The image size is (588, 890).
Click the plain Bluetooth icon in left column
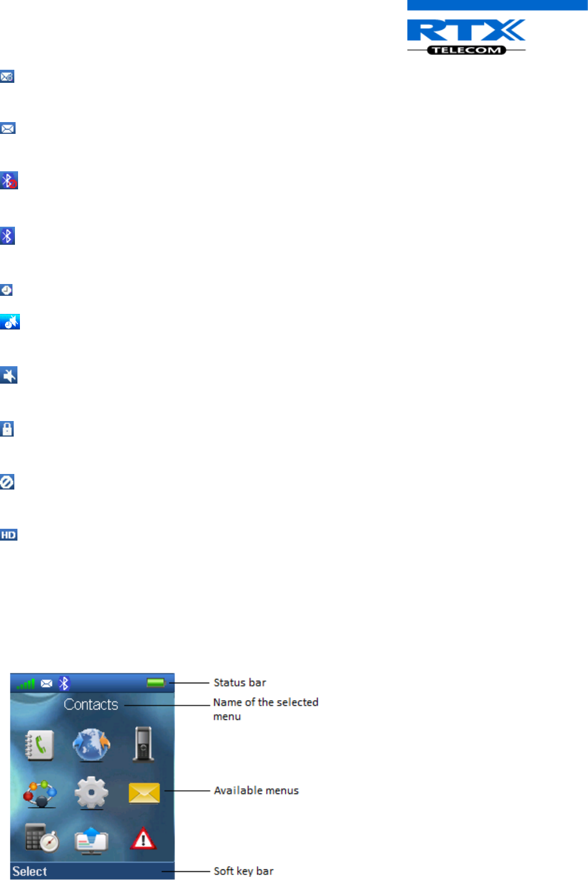(7, 235)
